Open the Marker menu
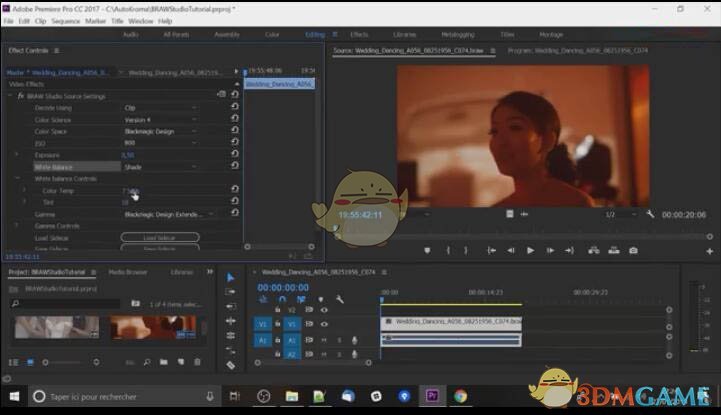The height and width of the screenshot is (415, 721). [x=95, y=21]
